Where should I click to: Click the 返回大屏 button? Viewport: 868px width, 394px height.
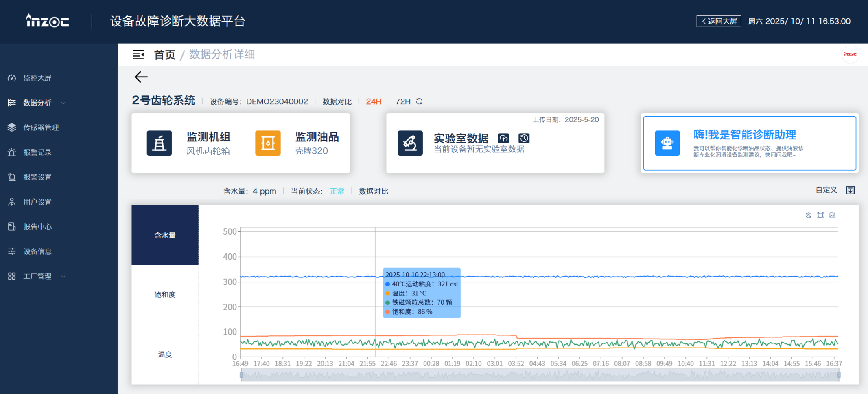[719, 21]
